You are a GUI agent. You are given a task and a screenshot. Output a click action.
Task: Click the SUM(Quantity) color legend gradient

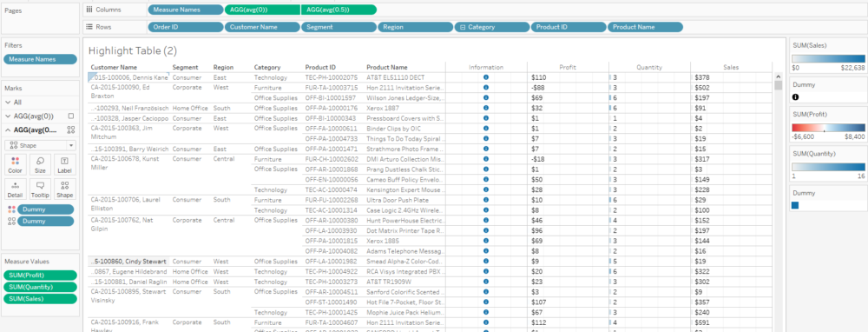(828, 166)
